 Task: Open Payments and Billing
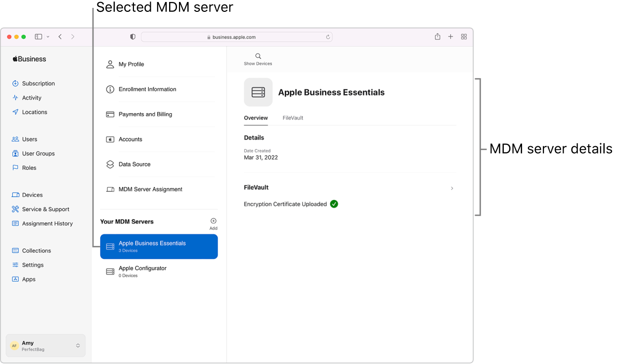pos(145,115)
